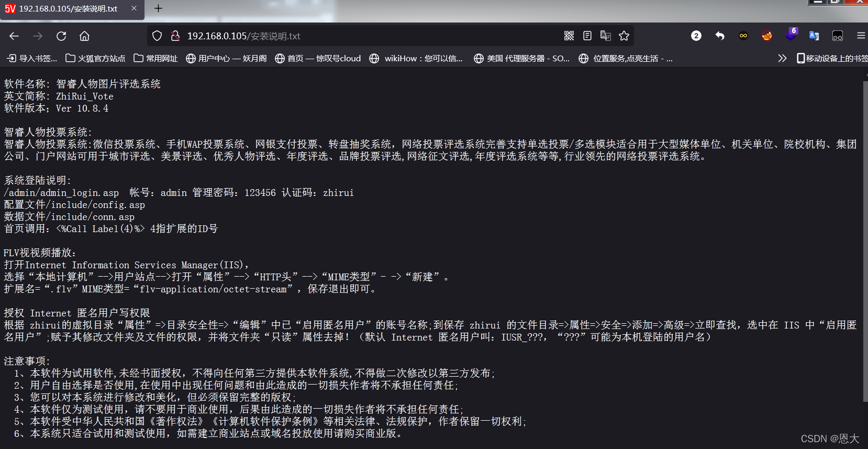Click the text ZhiRui_Vote
Image resolution: width=868 pixels, height=449 pixels.
85,96
